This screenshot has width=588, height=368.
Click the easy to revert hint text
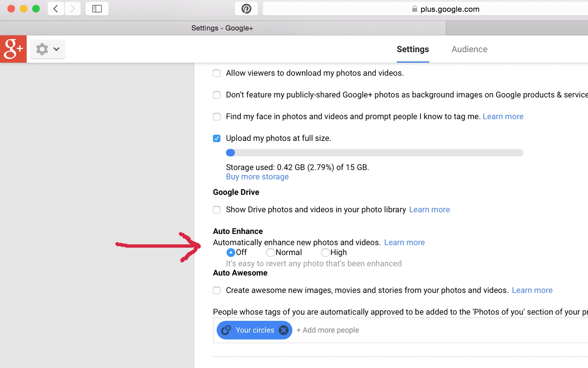[314, 263]
